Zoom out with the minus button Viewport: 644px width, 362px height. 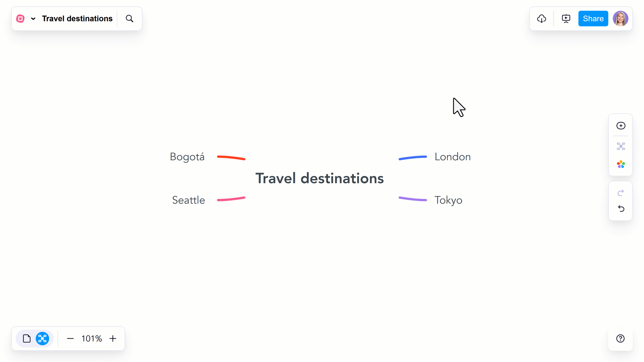70,339
